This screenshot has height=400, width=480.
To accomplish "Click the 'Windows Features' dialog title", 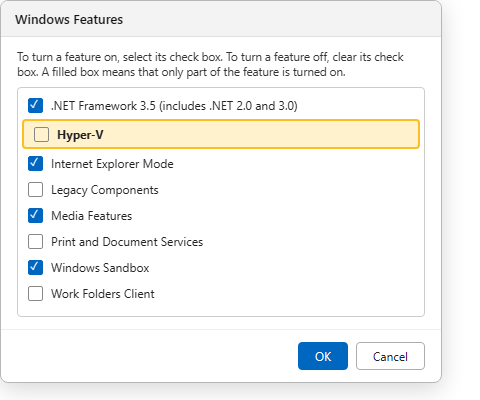I will pyautogui.click(x=69, y=19).
